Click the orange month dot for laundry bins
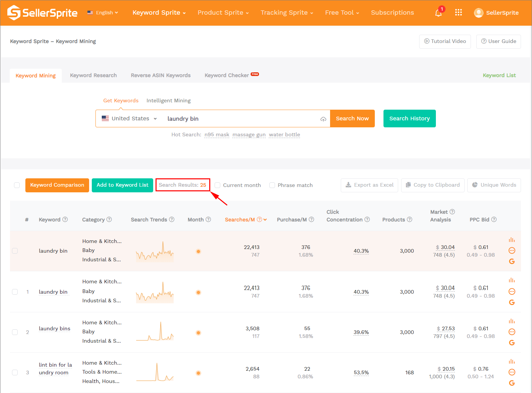The width and height of the screenshot is (532, 393). click(198, 333)
